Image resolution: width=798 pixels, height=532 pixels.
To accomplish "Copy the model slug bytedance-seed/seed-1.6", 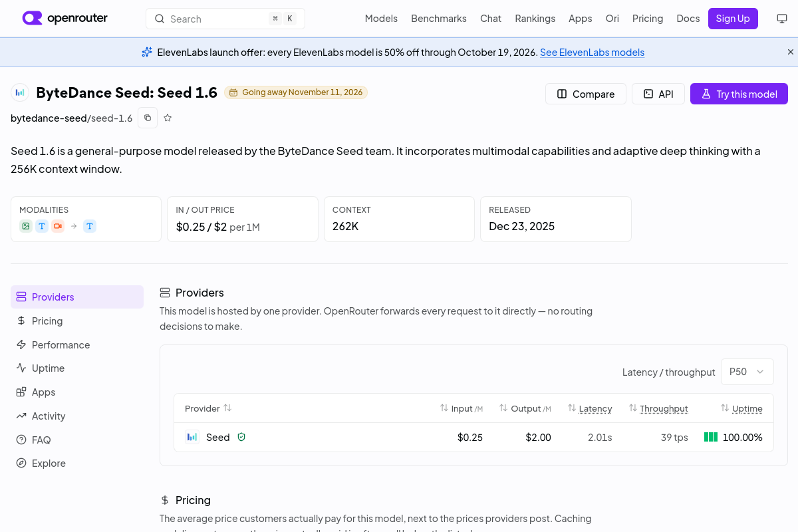I will pyautogui.click(x=148, y=118).
